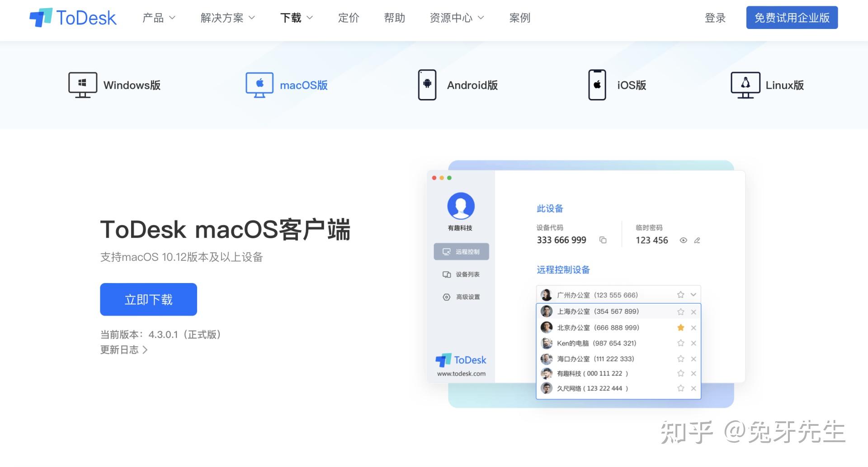Click 免费试用企业版 button
The height and width of the screenshot is (467, 868).
click(x=792, y=18)
